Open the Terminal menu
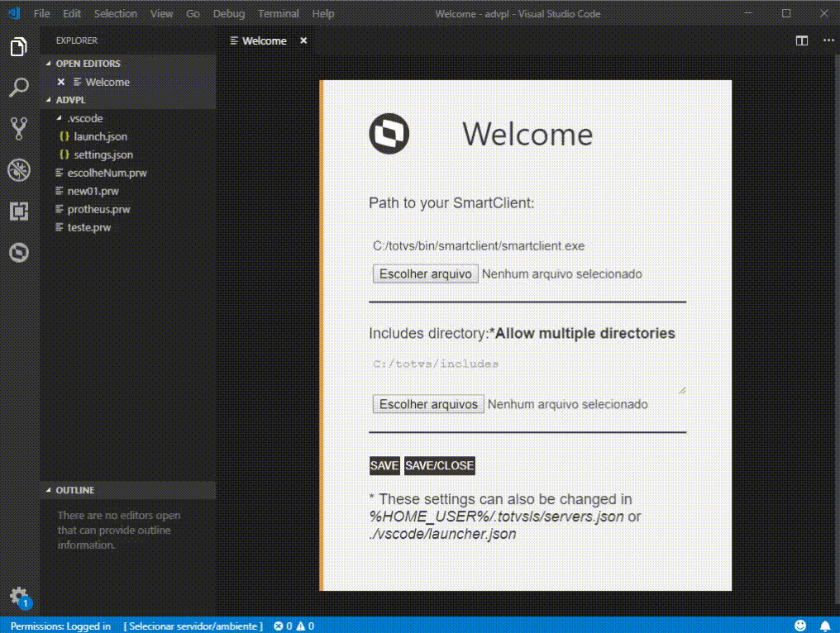The width and height of the screenshot is (840, 633). pos(278,14)
